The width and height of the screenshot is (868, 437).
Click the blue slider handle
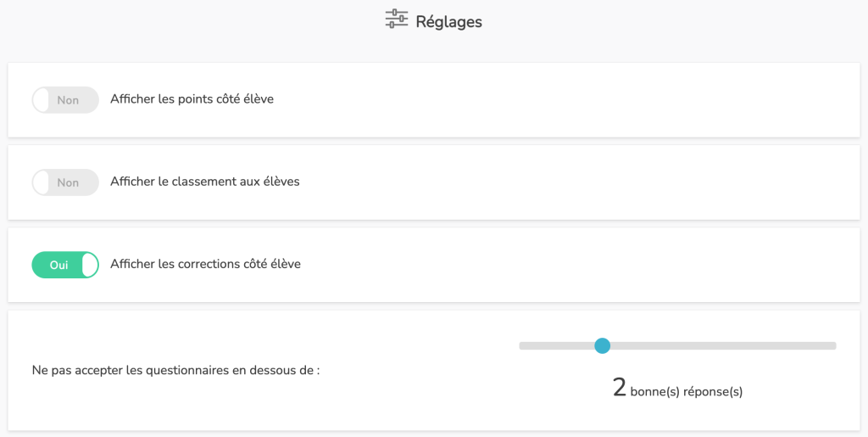[x=603, y=345]
